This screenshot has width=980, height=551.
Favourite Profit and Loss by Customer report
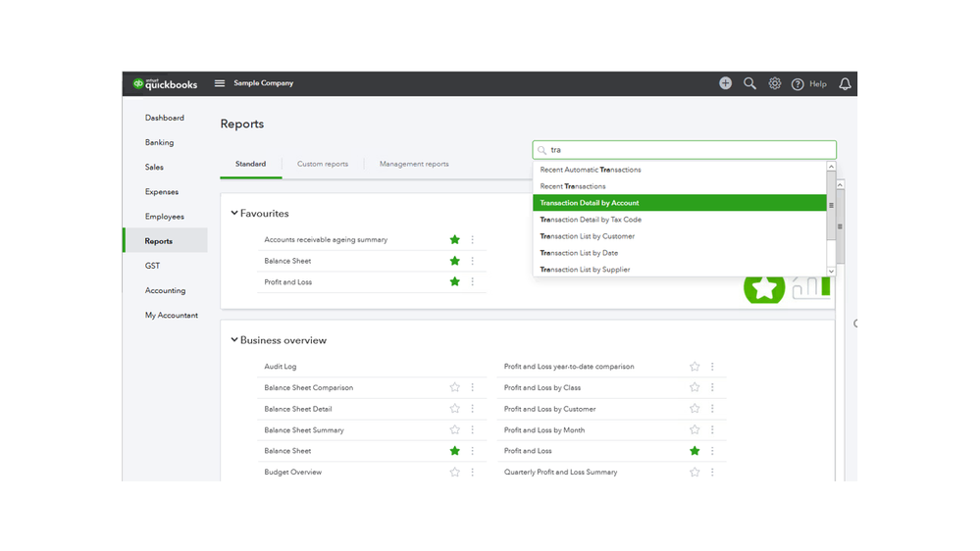(x=695, y=409)
